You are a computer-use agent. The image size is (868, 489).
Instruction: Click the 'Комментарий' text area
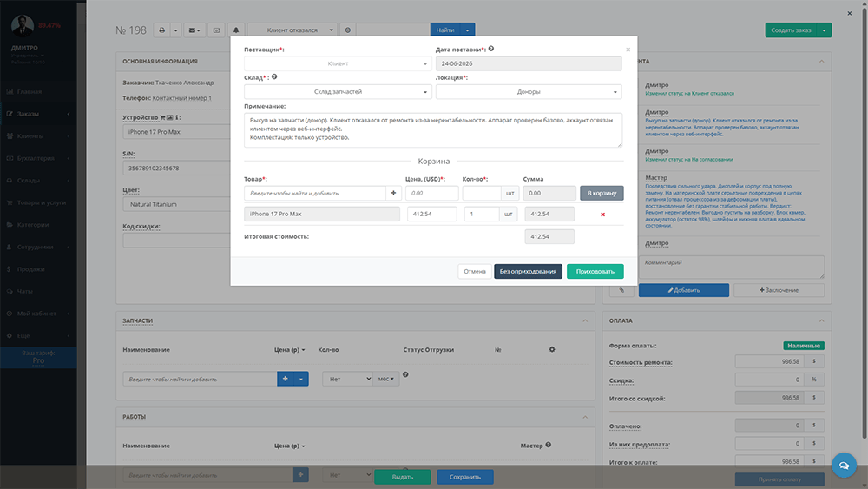(731, 267)
